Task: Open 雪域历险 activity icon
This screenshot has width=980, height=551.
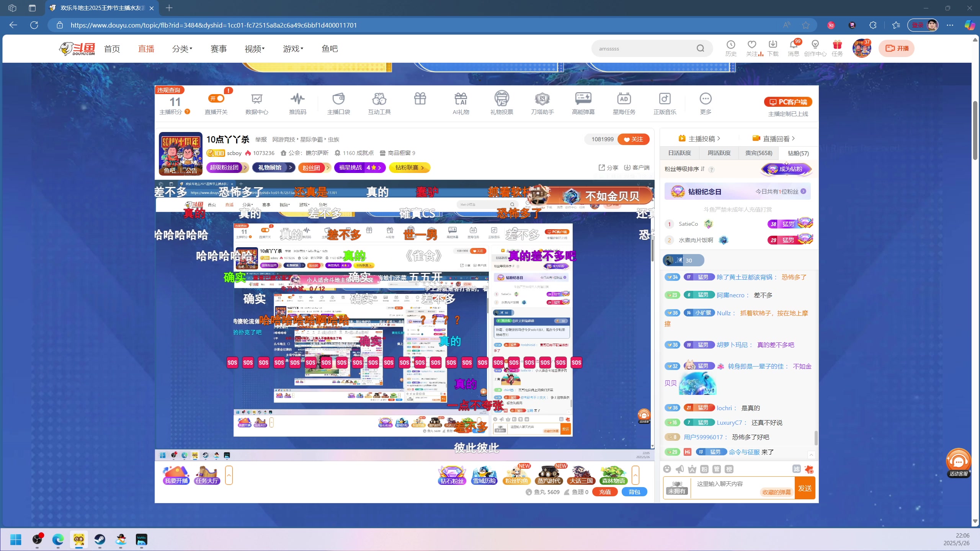Action: (484, 475)
